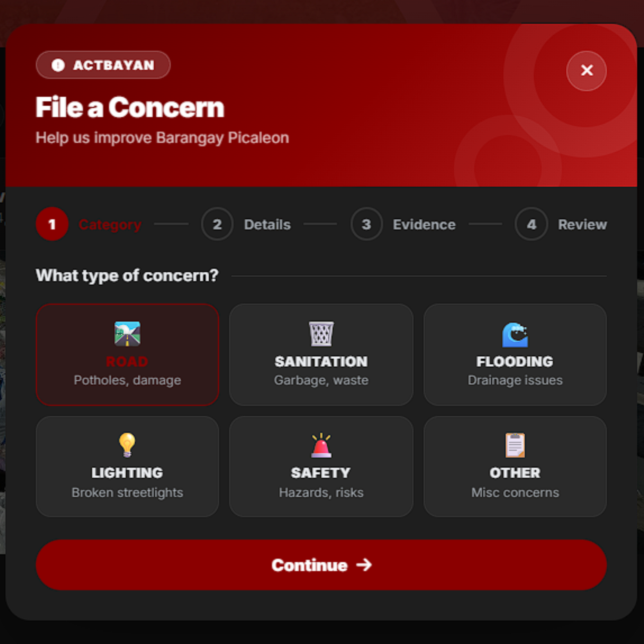The image size is (644, 644).
Task: Select the Other misc concerns card
Action: [x=515, y=466]
